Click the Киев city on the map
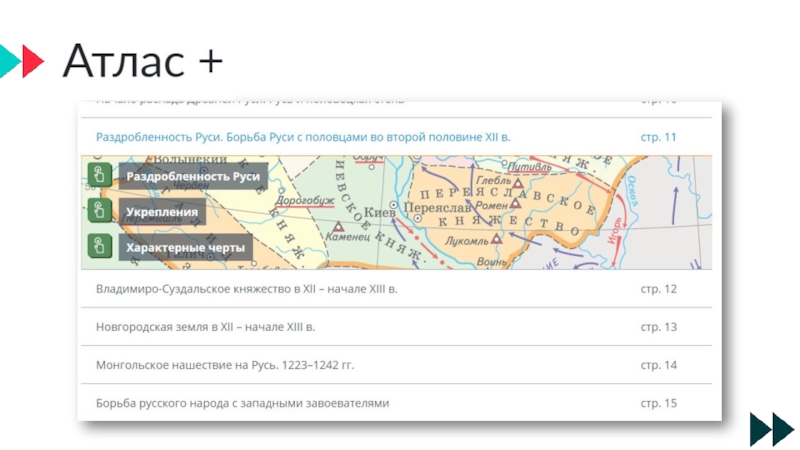 coord(379,211)
